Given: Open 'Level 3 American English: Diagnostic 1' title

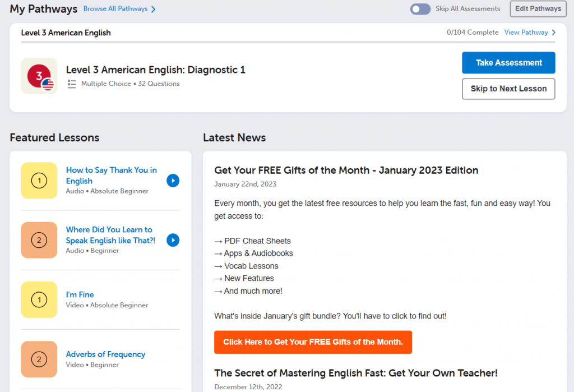Looking at the screenshot, I should [x=156, y=70].
